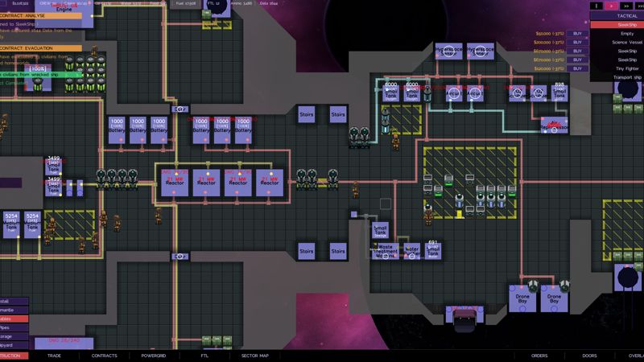This screenshot has height=362, width=644.
Task: Select the right Drone Bay
Action: click(554, 298)
